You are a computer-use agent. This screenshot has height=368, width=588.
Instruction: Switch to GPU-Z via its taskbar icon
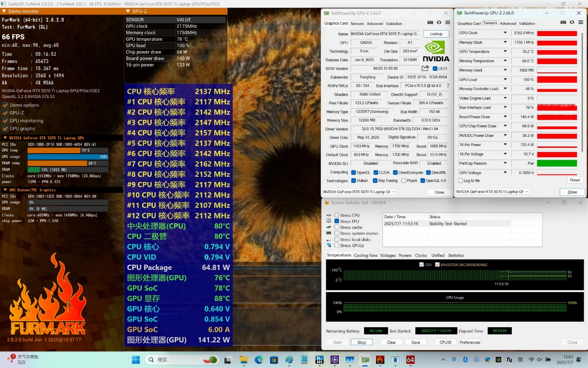click(x=365, y=360)
